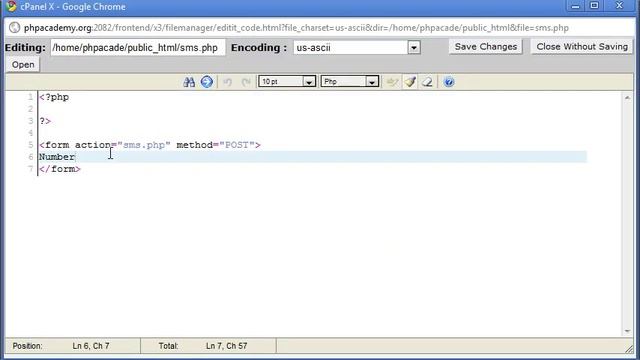The width and height of the screenshot is (640, 360).
Task: Click the '?>' closing tag line
Action: tap(45, 121)
